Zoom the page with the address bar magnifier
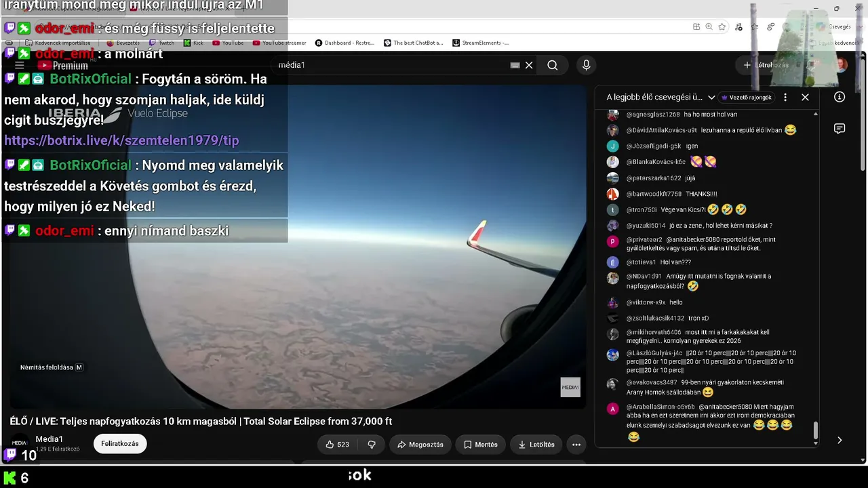The height and width of the screenshot is (488, 868). [709, 26]
